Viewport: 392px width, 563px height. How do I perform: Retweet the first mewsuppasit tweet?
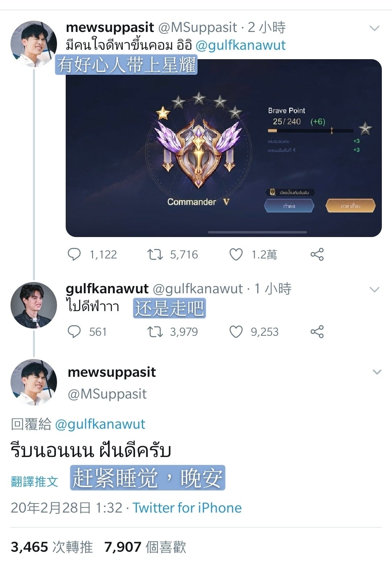[x=155, y=254]
